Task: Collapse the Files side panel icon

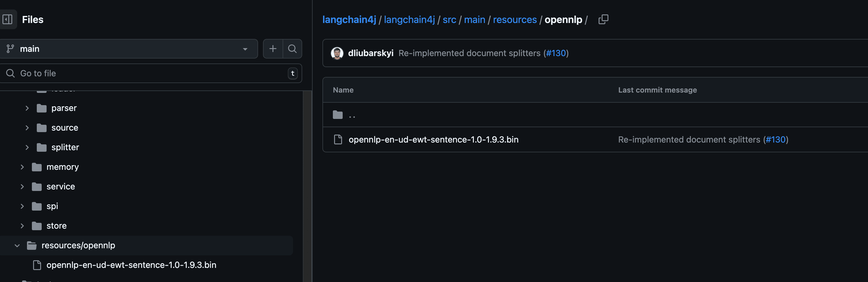Action: (x=7, y=20)
